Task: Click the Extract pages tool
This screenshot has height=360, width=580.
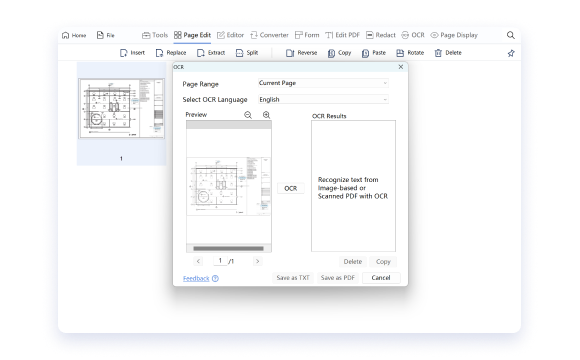Action: [211, 53]
